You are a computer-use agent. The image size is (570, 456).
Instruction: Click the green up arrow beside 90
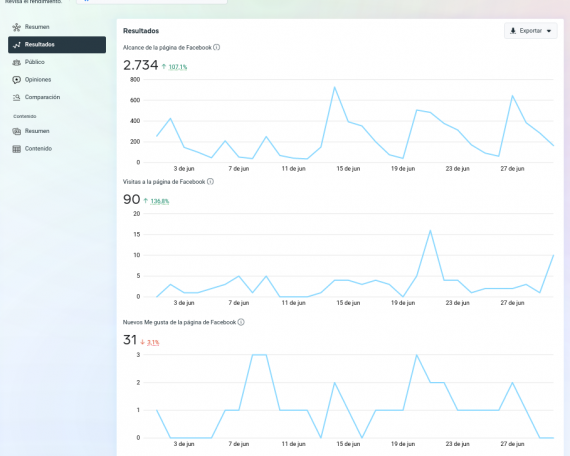146,201
